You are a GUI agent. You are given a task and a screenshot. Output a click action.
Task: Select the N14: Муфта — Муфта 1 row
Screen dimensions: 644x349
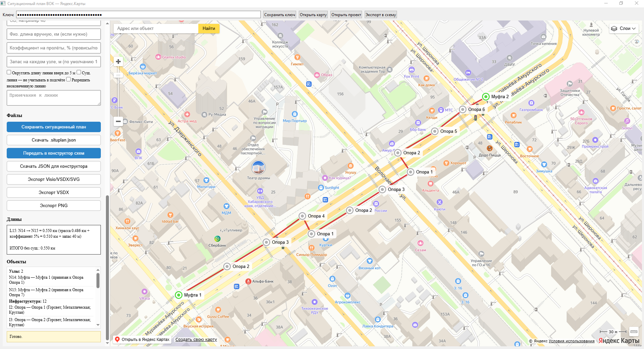51,280
